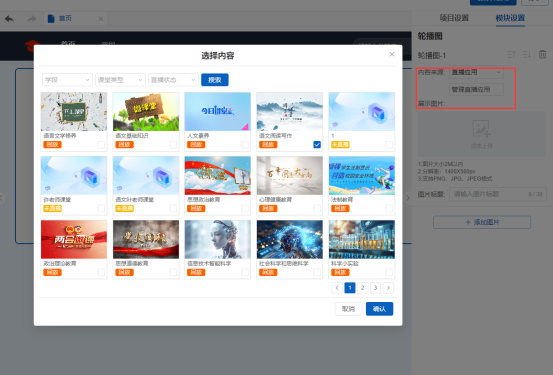Viewport: 553px width, 375px height.
Task: Check the box on the 政治理论教育 card
Action: 101,272
